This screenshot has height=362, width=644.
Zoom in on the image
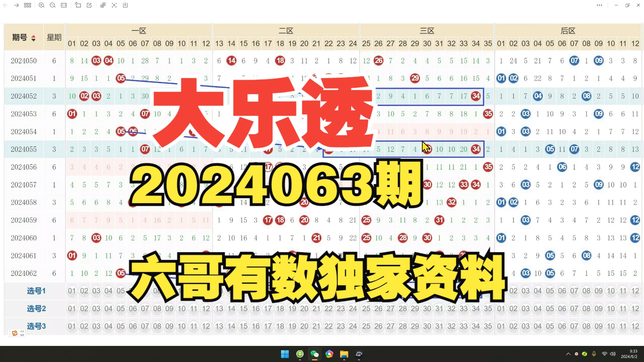42,5
